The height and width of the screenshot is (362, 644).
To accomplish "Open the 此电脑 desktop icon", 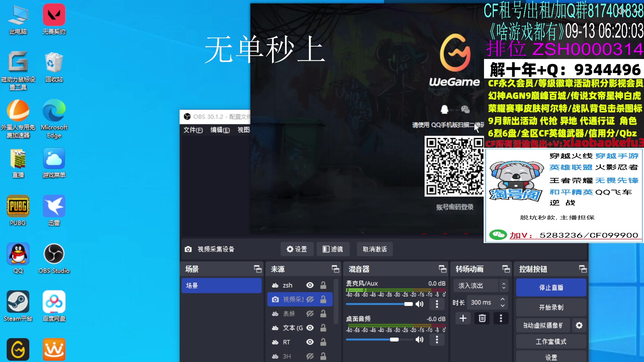I will coord(18,19).
